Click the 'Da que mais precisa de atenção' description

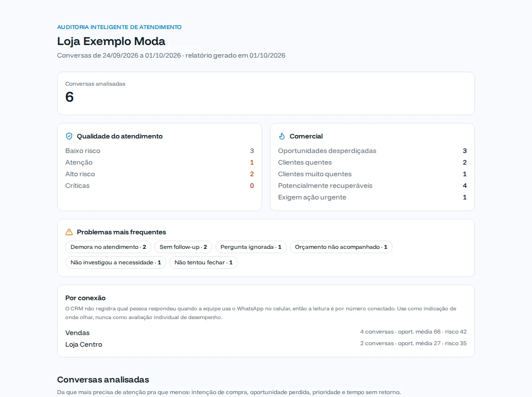pyautogui.click(x=229, y=392)
